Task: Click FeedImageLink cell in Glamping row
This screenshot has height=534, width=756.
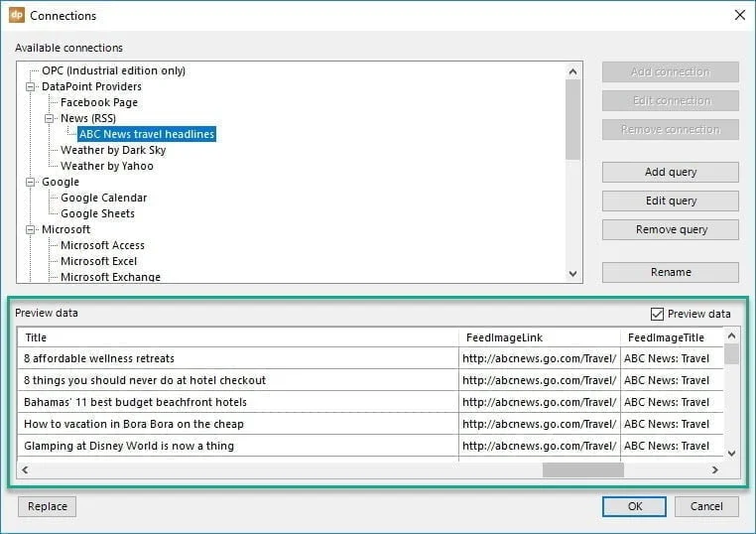Action: point(540,446)
